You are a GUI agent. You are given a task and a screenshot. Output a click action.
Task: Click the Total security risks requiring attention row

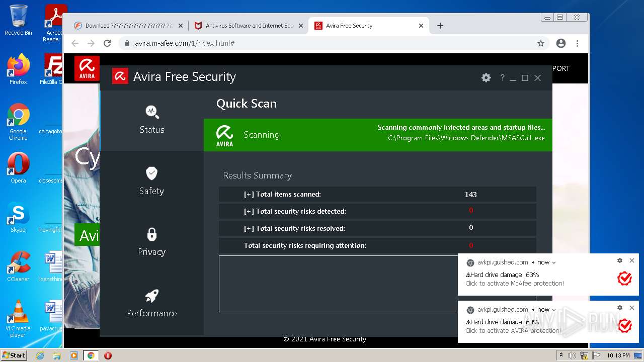click(377, 245)
